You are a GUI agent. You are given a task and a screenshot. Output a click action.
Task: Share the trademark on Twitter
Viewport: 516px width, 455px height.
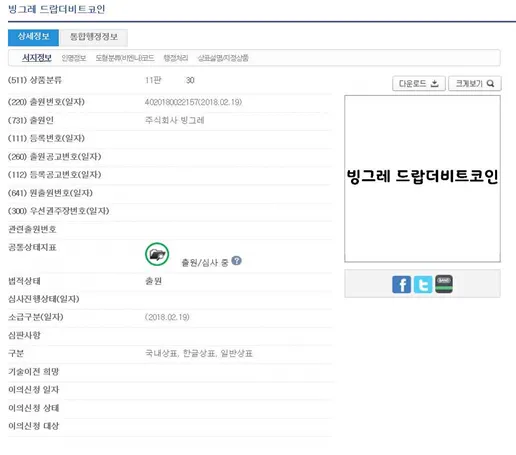[423, 284]
